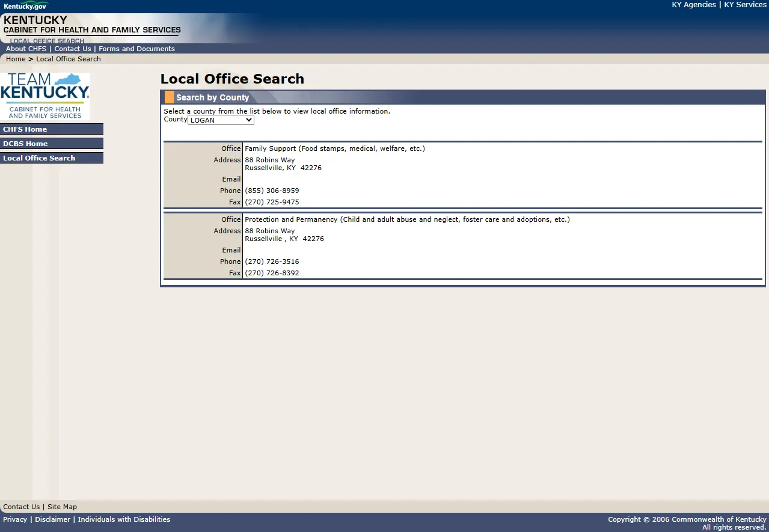
Task: Click the Kentucky Cabinet header banner title
Action: pos(92,25)
